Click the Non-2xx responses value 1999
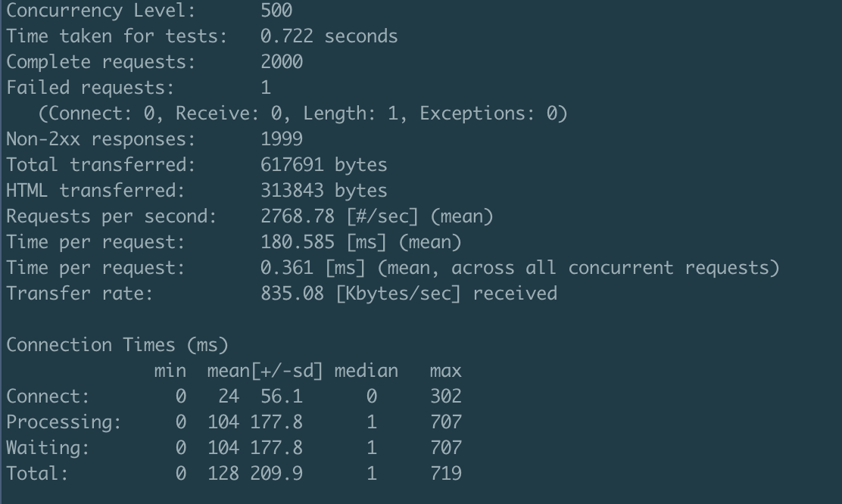The width and height of the screenshot is (842, 504). pos(282,139)
